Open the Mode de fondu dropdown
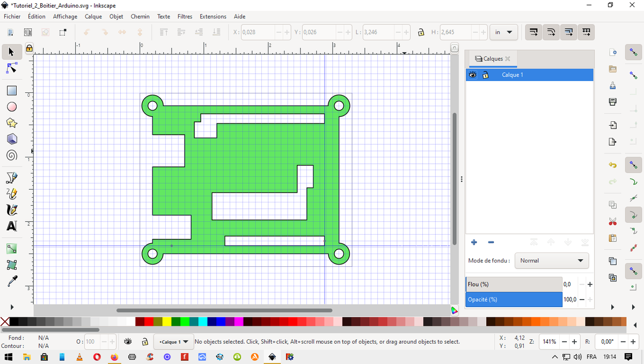 (552, 260)
